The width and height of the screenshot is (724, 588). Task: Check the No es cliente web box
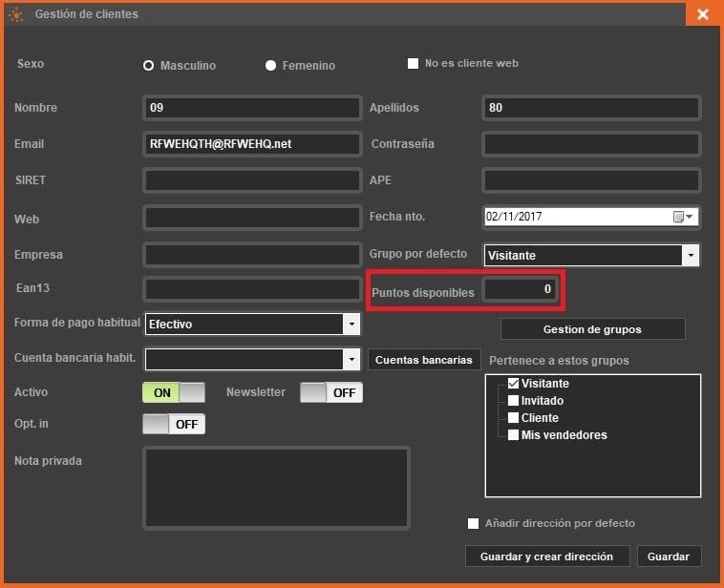coord(414,64)
